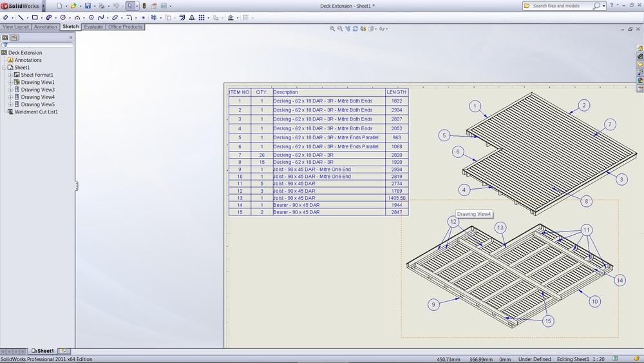This screenshot has width=644, height=363.
Task: Open the Annotation tab
Action: point(46,27)
